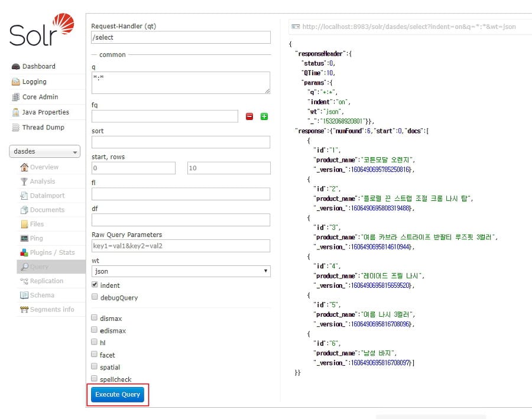532x419 pixels.
Task: Open the Thread Dump page
Action: (x=43, y=128)
